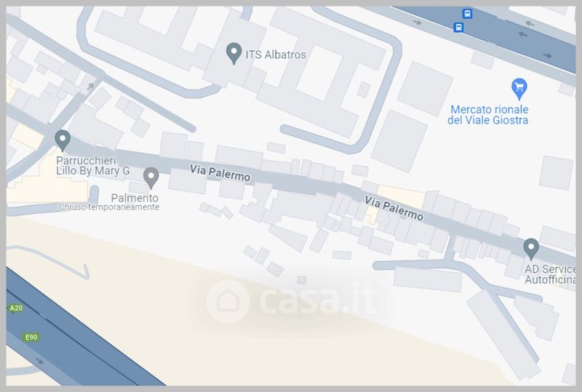The height and width of the screenshot is (392, 582).
Task: Click the Parrucchieri Lillo map pin
Action: (x=63, y=140)
